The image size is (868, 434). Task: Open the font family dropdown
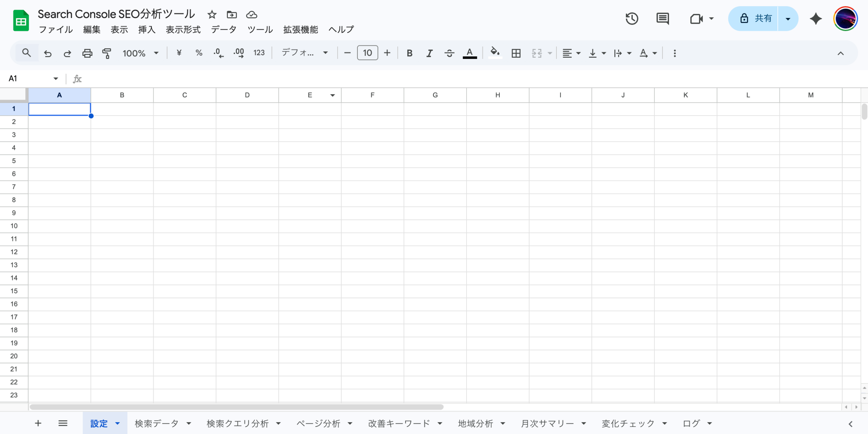point(304,53)
